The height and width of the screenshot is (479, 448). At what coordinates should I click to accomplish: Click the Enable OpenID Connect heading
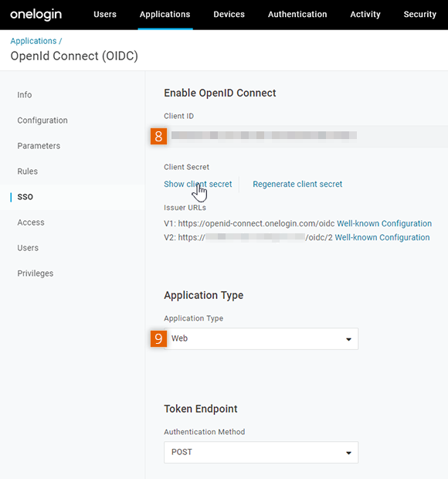tap(220, 93)
